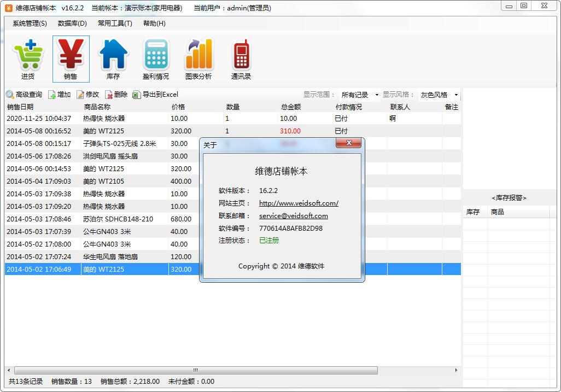Select the 2014-05-03 17:07:39 row
Screen dimensions: 561x392
point(102,231)
